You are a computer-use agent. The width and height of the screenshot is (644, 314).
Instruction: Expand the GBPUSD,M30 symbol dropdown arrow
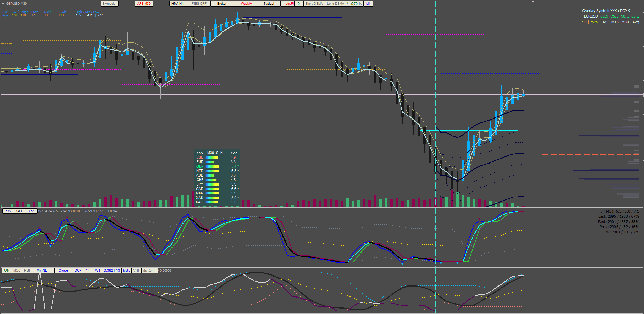pyautogui.click(x=3, y=4)
